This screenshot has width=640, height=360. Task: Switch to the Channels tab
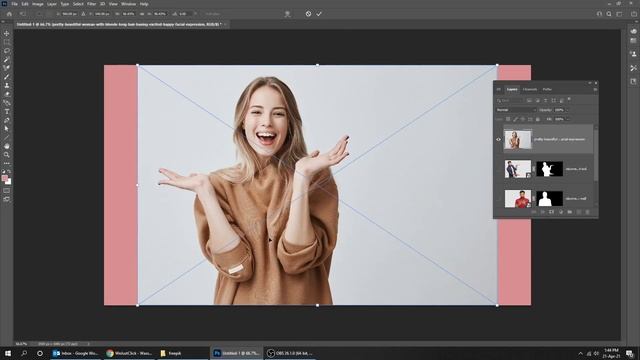(530, 89)
